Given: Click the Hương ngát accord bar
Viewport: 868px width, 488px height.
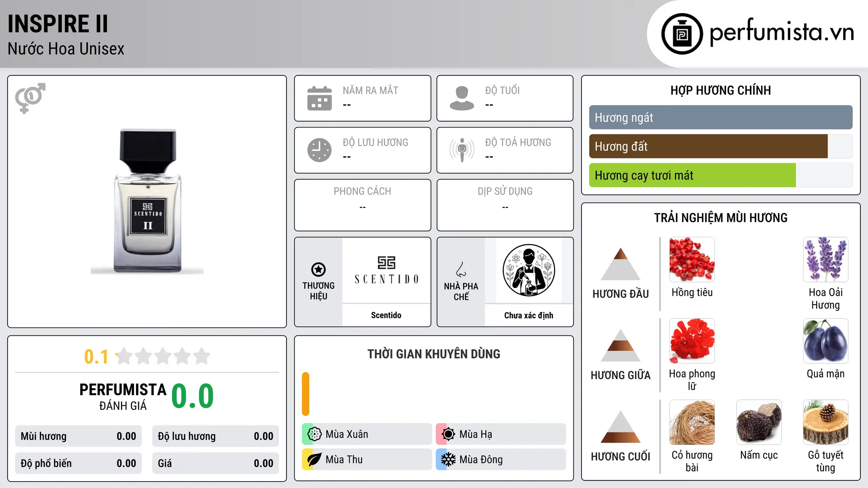Looking at the screenshot, I should tap(721, 117).
